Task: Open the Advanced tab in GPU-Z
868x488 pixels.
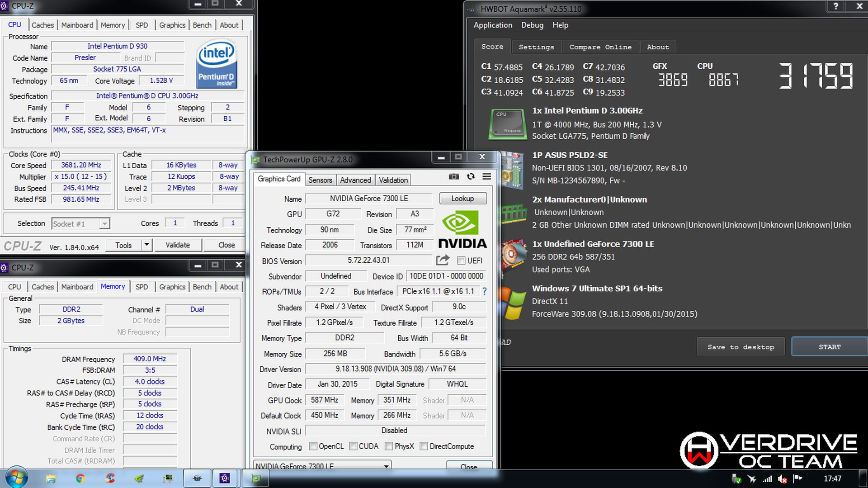Action: (x=355, y=180)
